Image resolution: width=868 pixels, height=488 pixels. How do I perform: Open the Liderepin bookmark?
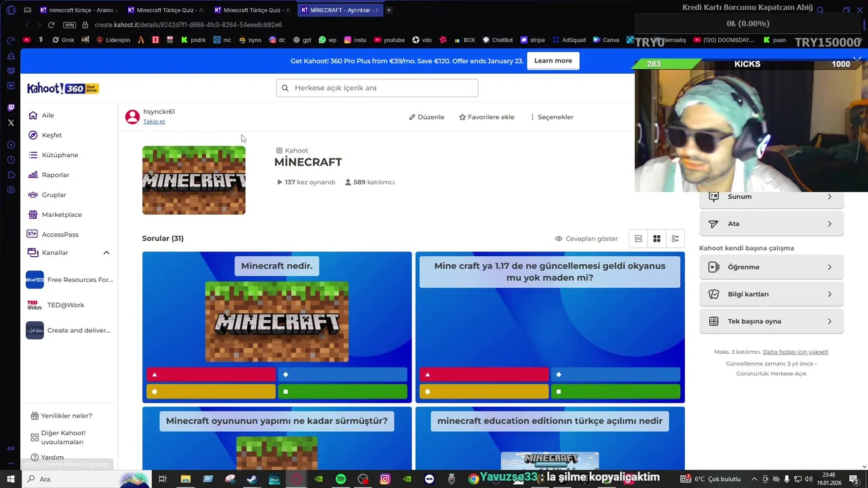[x=113, y=40]
